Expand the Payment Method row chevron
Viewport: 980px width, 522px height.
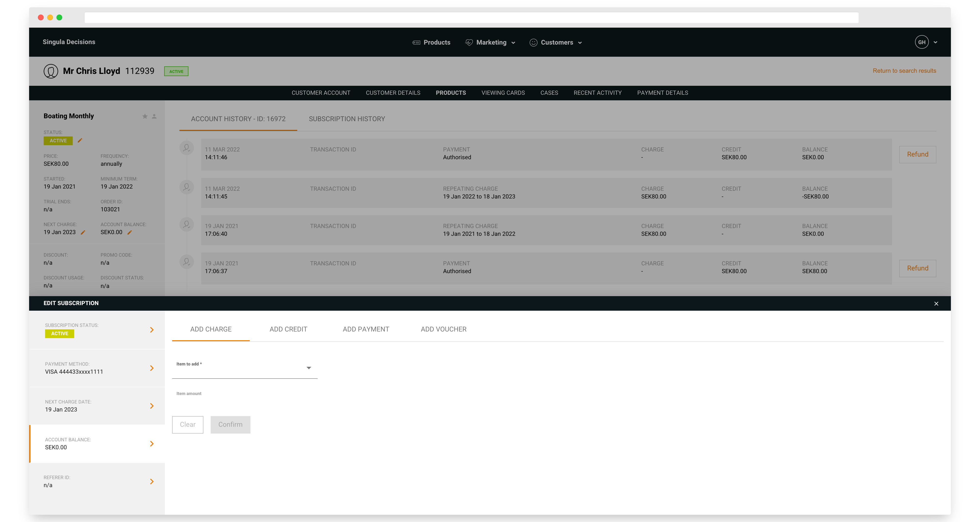click(152, 368)
